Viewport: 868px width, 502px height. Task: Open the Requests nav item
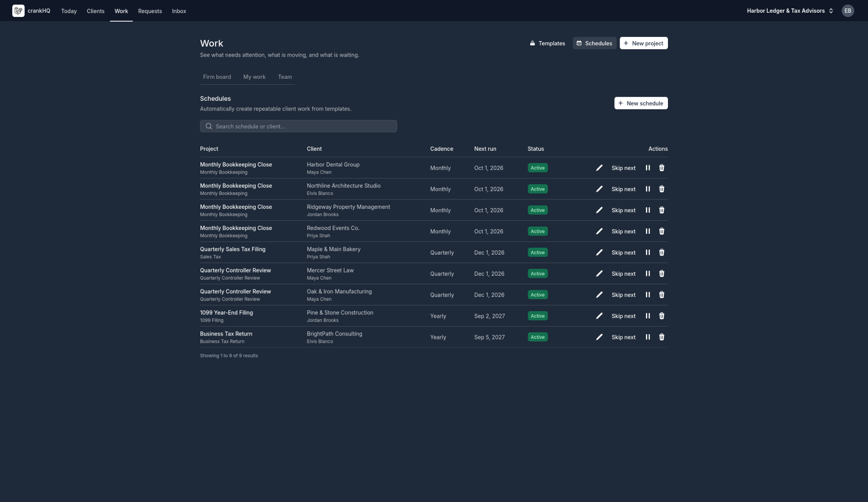(x=150, y=11)
